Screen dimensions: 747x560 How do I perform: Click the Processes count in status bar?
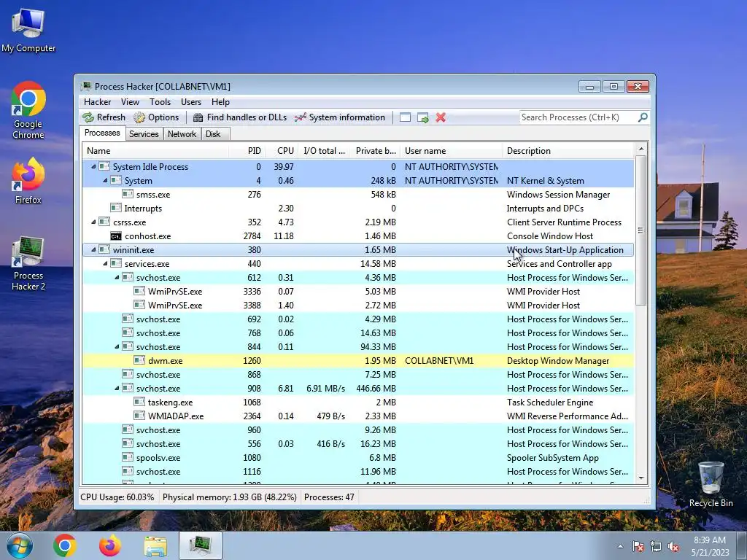click(329, 497)
